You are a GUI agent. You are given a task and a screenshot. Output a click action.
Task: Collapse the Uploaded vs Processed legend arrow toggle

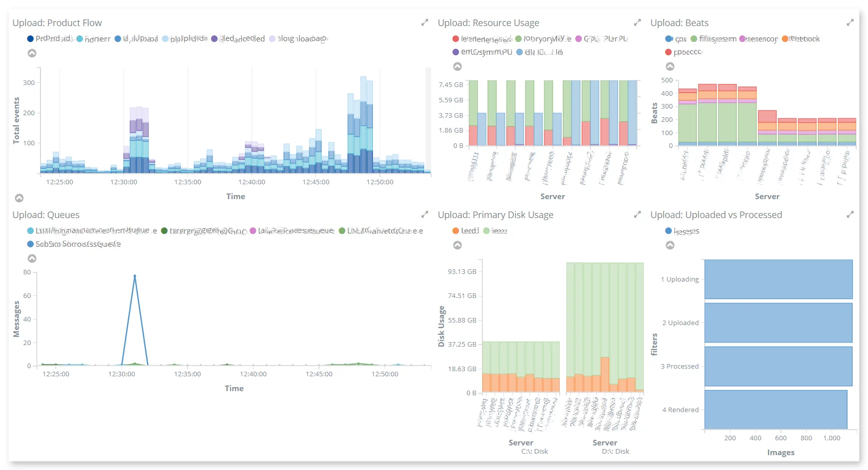click(670, 245)
